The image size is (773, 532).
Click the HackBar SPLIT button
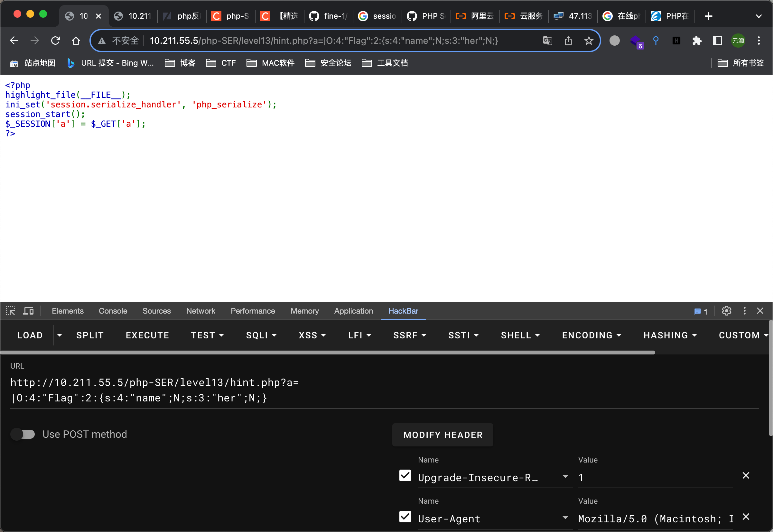tap(90, 335)
